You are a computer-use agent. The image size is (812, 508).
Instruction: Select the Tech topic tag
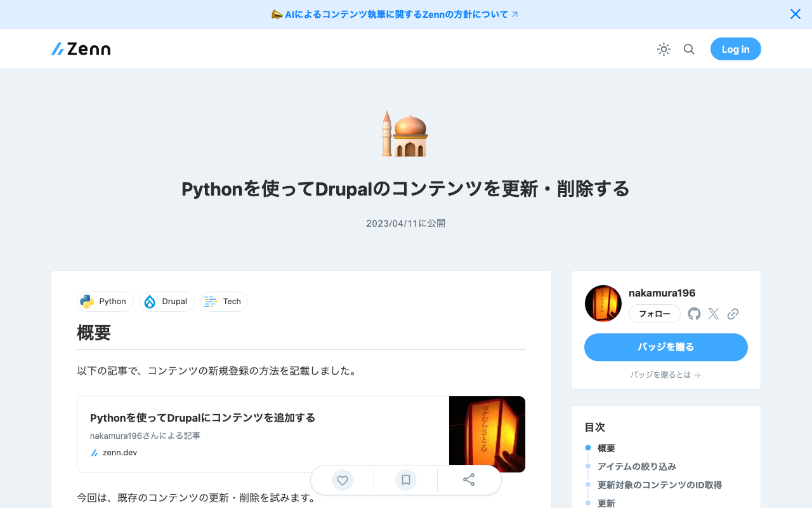pos(223,301)
